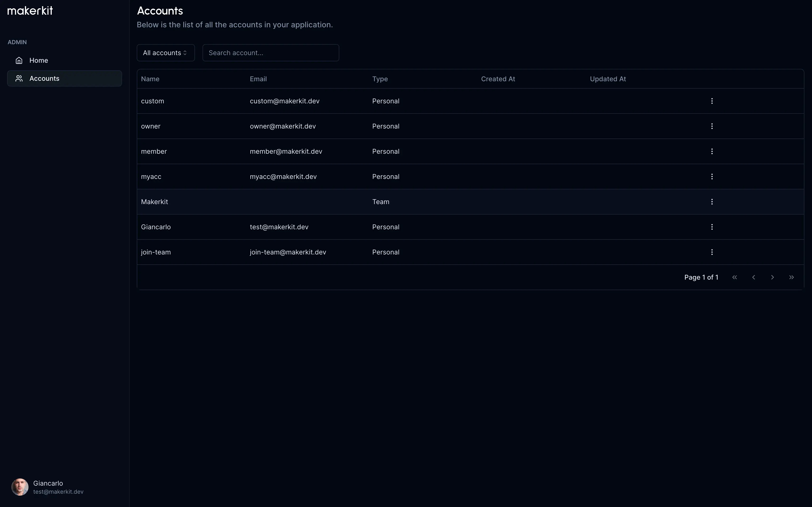Open actions menu for join-team account
Viewport: 812px width, 507px height.
pyautogui.click(x=712, y=252)
